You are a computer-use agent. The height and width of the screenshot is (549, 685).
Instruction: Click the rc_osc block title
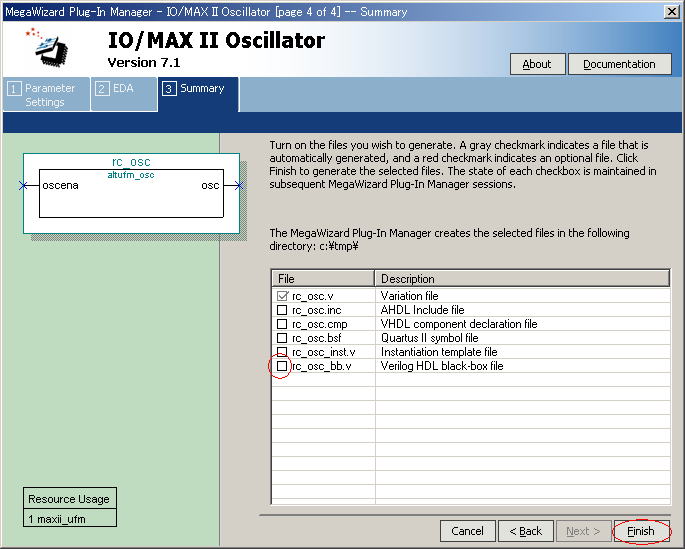tap(131, 162)
